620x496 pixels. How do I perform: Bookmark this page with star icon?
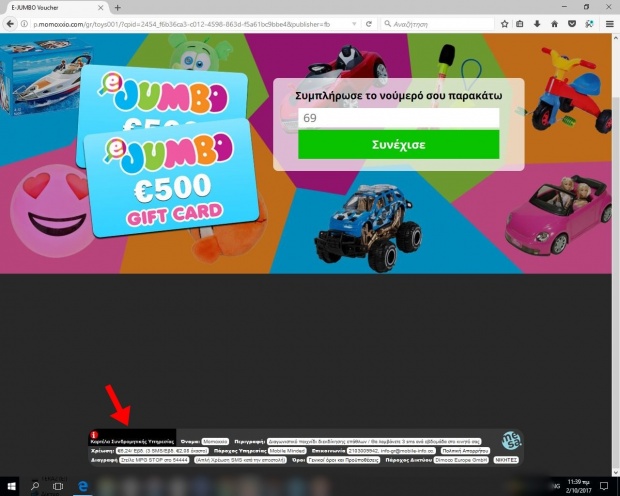click(505, 23)
